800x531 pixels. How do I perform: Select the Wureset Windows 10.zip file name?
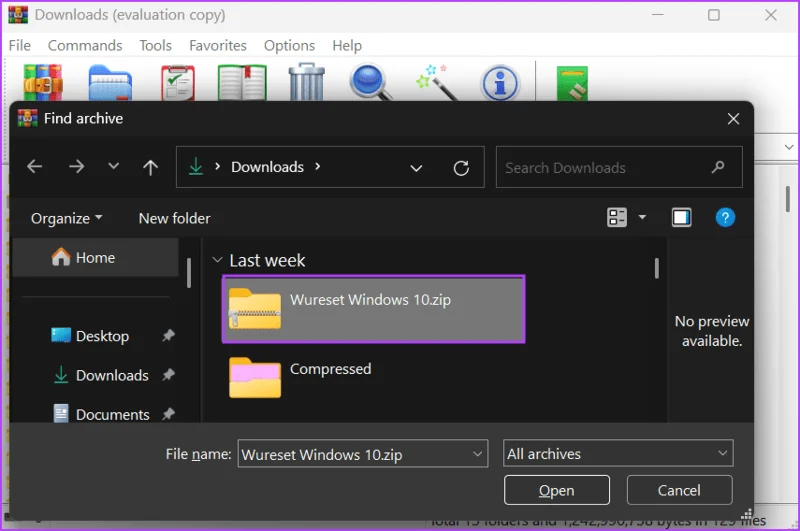pyautogui.click(x=370, y=299)
